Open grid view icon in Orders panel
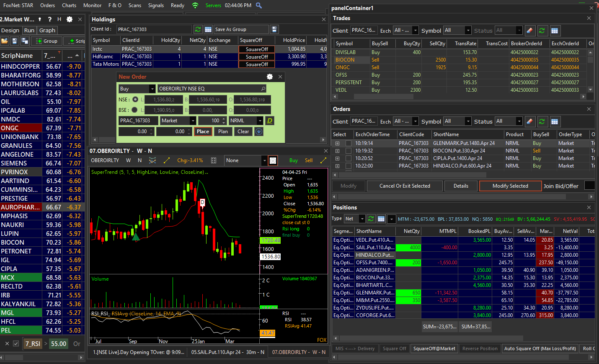This screenshot has width=599, height=364. tap(555, 121)
